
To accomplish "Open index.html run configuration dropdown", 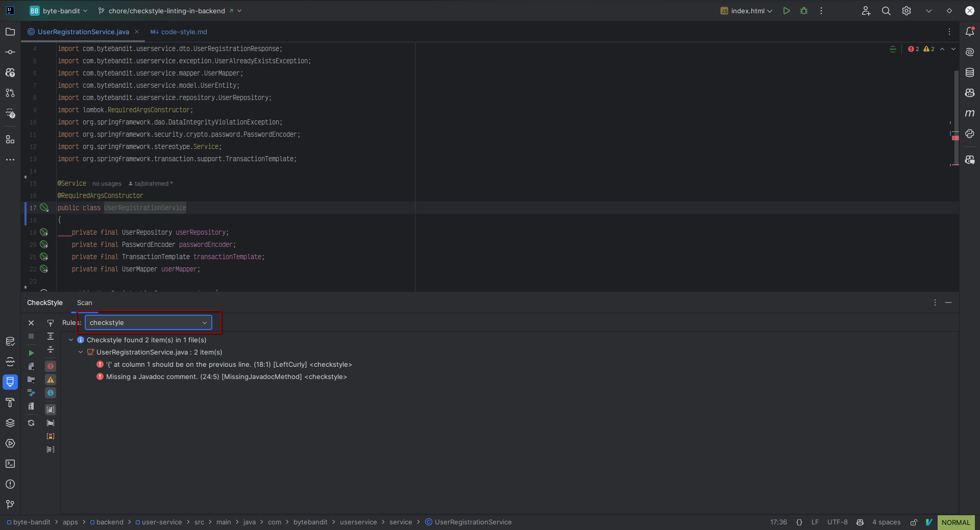I will (x=746, y=11).
